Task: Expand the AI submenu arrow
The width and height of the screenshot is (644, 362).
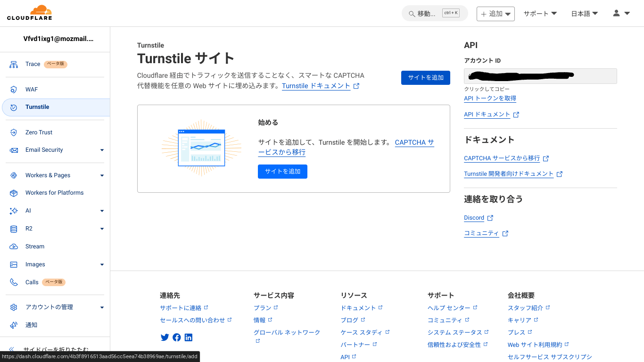Action: (x=102, y=211)
